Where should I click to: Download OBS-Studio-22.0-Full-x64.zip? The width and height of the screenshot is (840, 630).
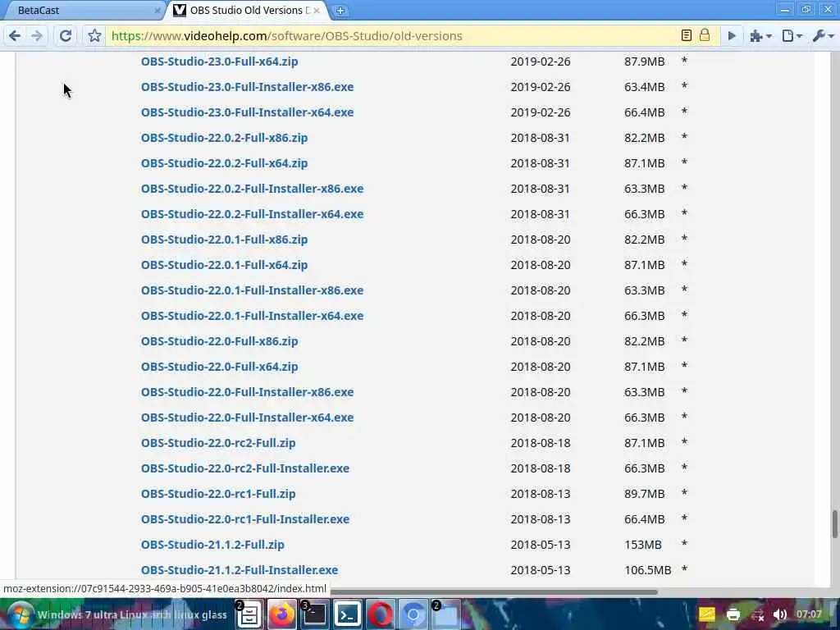(219, 367)
